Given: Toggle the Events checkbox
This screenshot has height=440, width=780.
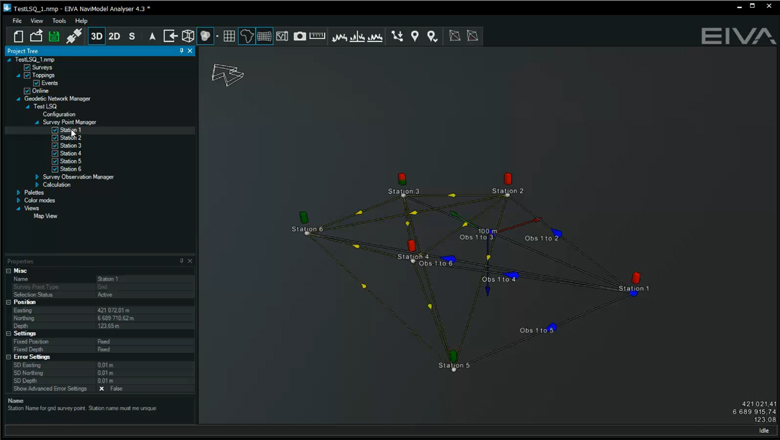Looking at the screenshot, I should point(36,83).
